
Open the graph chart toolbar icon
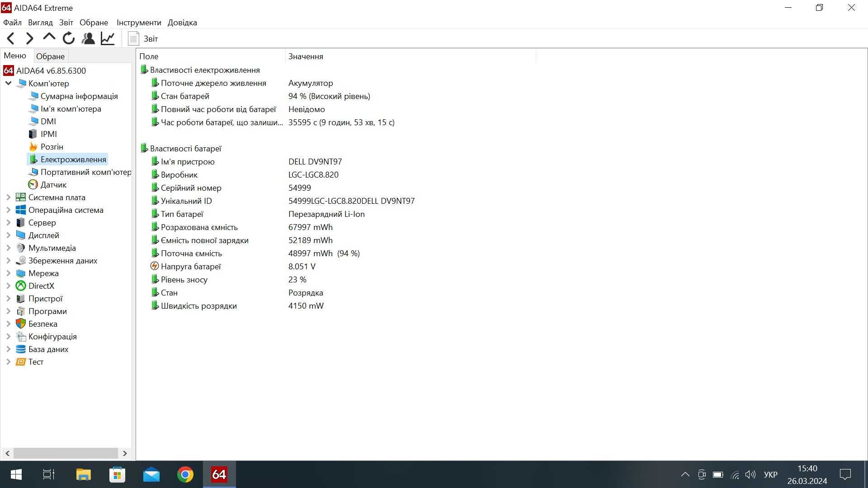pyautogui.click(x=108, y=38)
